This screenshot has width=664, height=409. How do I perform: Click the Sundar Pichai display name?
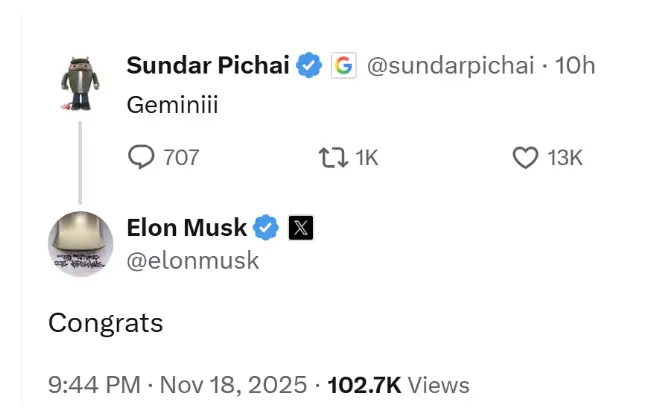tap(208, 66)
